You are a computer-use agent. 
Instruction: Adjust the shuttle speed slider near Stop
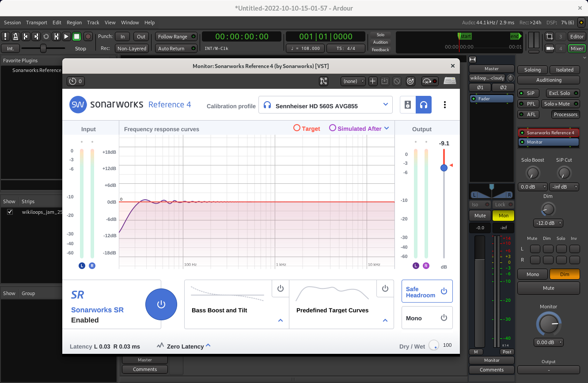[x=43, y=48]
